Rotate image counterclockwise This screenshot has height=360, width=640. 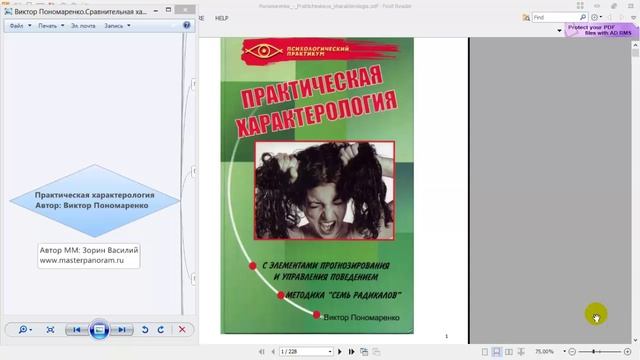point(145,330)
